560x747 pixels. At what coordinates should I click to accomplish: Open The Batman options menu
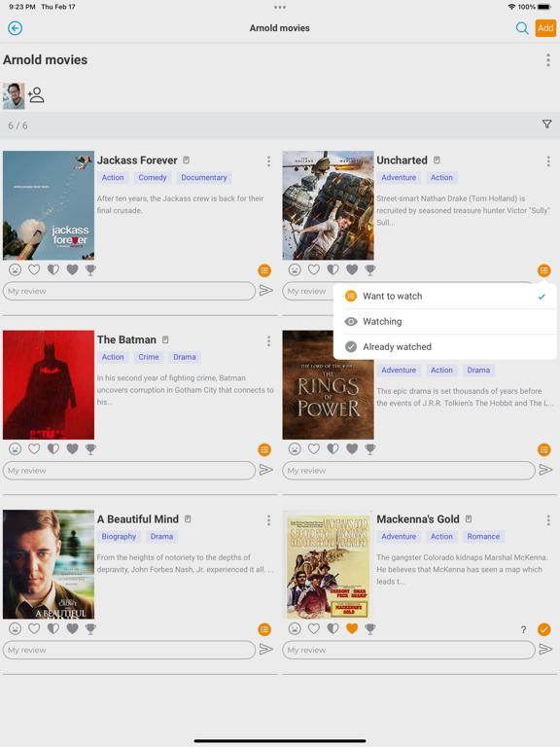pyautogui.click(x=268, y=340)
